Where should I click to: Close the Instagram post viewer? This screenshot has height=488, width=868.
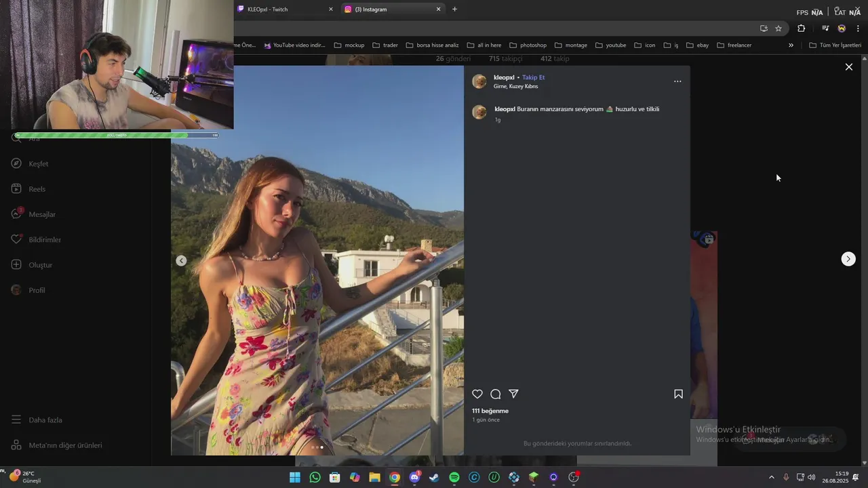(849, 66)
